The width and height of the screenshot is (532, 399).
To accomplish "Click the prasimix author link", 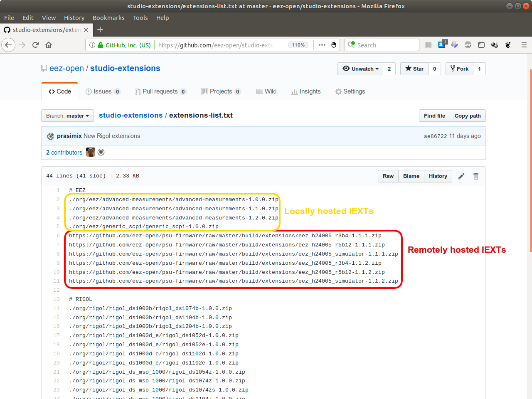I will pyautogui.click(x=69, y=136).
